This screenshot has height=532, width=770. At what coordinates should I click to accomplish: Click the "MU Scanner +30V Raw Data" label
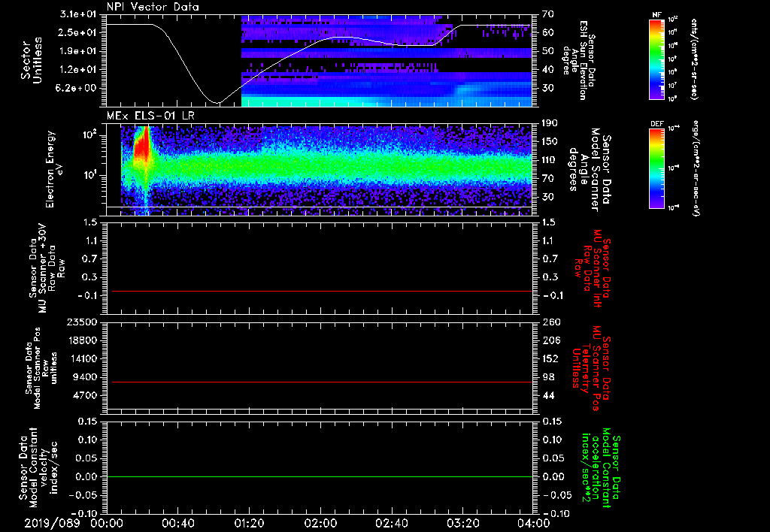pos(47,269)
